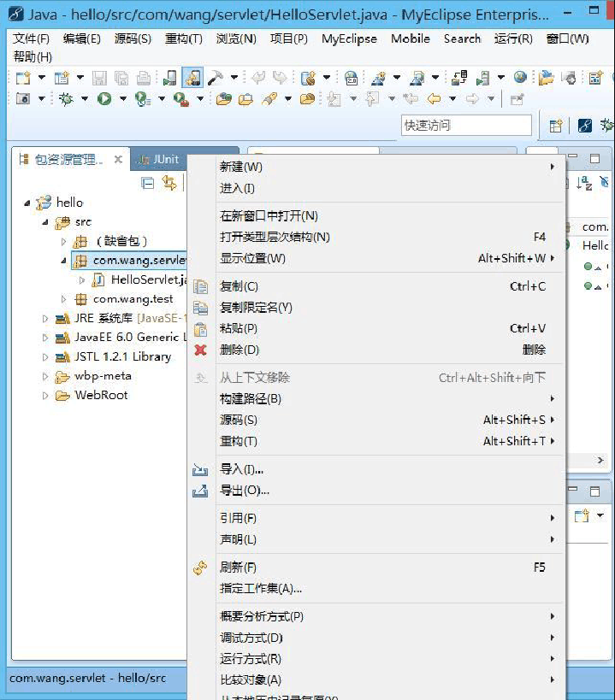Expand the JSTL 1.2.1 Library node
This screenshot has width=615, height=700.
coord(45,357)
